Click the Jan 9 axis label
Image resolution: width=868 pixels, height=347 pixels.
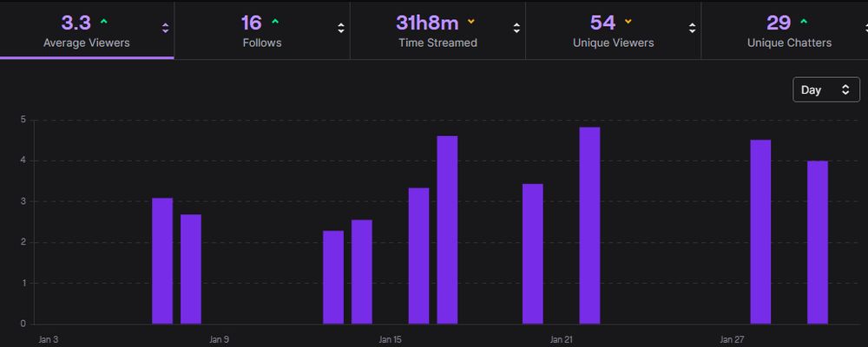(x=220, y=339)
